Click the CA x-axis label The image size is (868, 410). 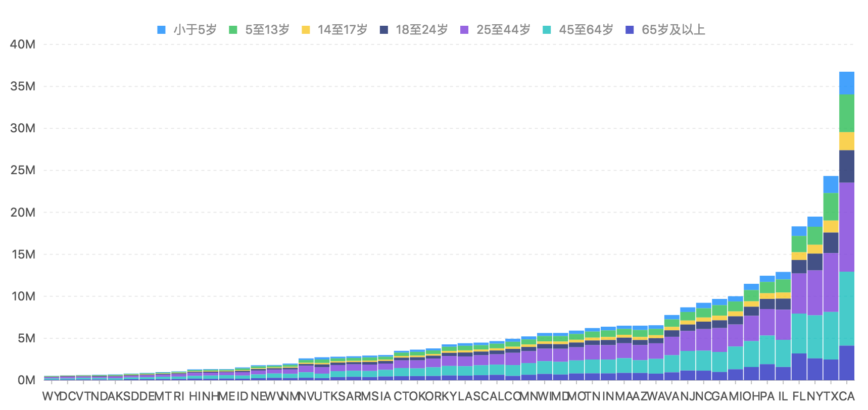[x=847, y=396]
